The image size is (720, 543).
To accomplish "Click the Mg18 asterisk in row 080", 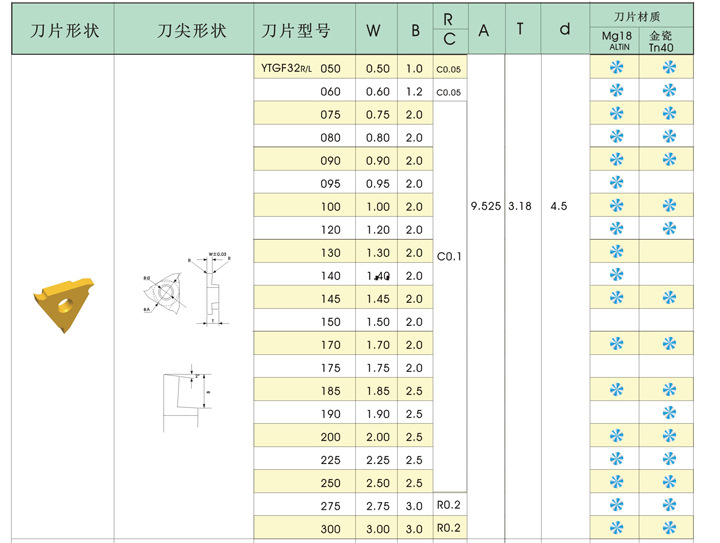I will click(x=616, y=136).
